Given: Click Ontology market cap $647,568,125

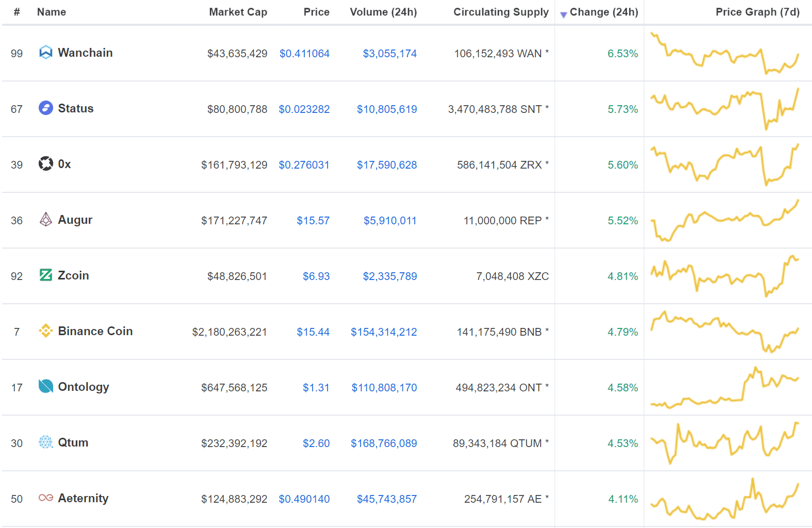Looking at the screenshot, I should tap(234, 388).
